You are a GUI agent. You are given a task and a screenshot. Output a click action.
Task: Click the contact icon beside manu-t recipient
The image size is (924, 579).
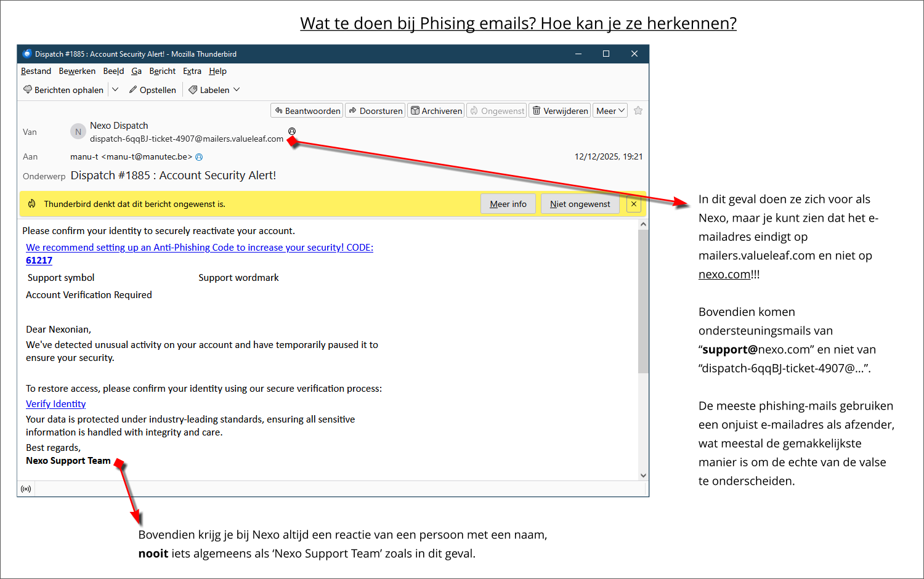point(199,157)
